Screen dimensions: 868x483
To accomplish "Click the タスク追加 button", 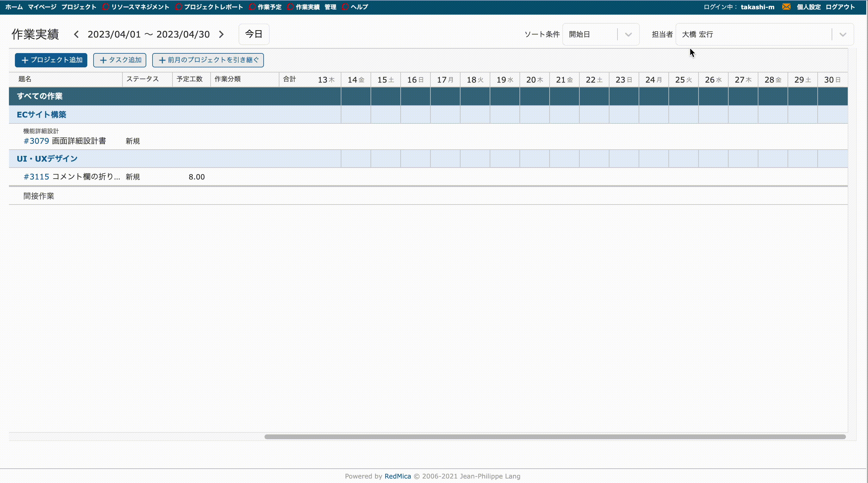I will [120, 60].
